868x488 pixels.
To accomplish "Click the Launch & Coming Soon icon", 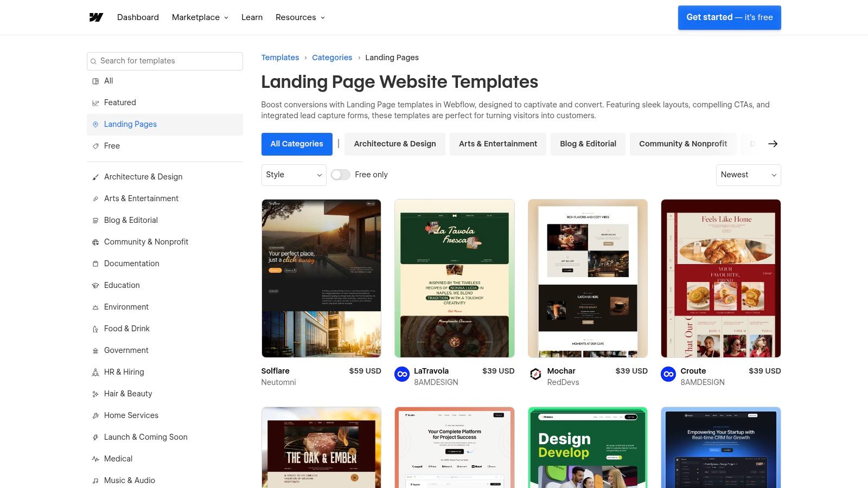I will click(95, 438).
